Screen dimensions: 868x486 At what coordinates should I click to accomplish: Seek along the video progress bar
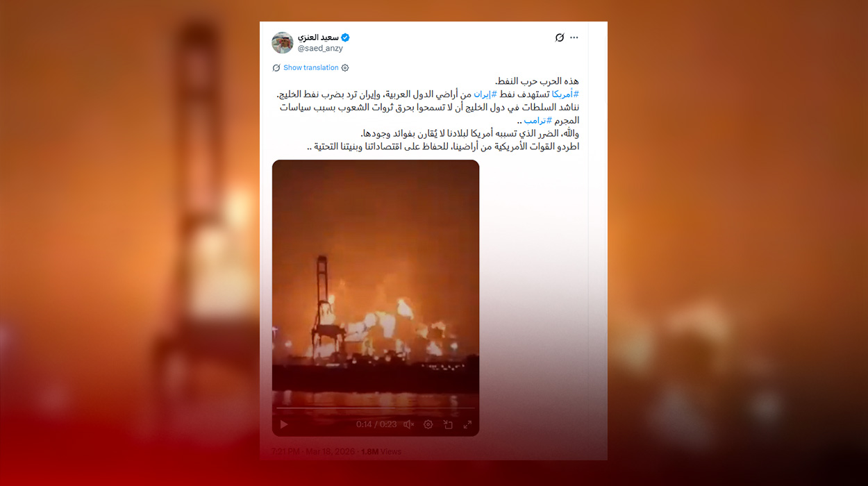(x=375, y=408)
